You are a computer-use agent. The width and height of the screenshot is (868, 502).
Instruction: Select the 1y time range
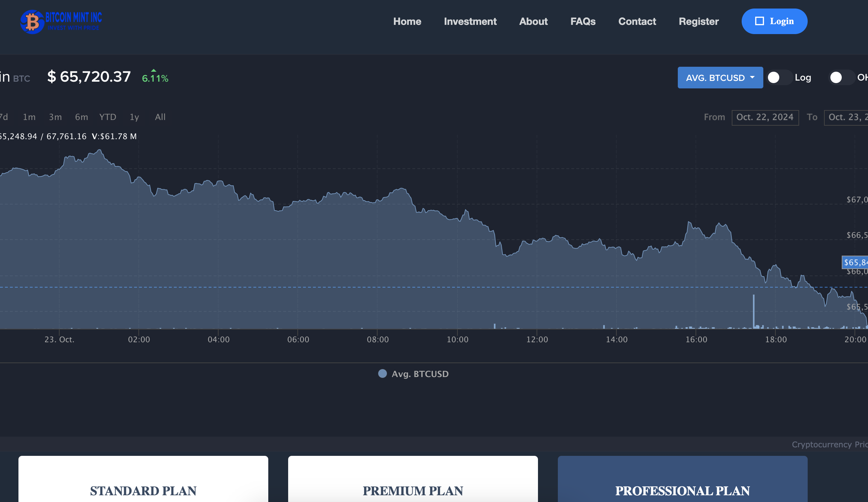pyautogui.click(x=134, y=117)
